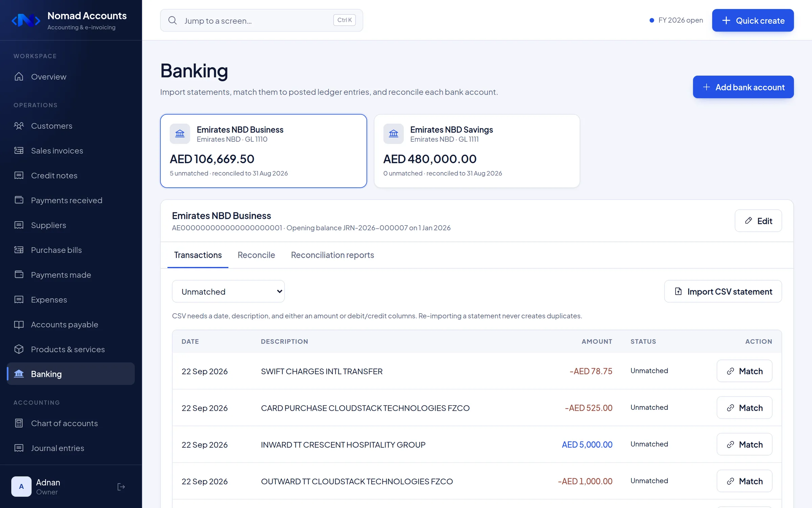Click the AMOUNT column header
The image size is (812, 508).
pos(597,341)
